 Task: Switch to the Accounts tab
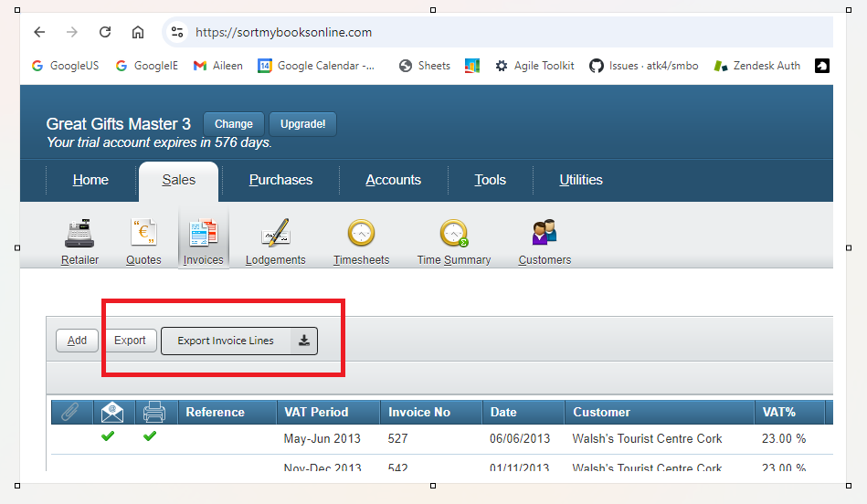click(393, 180)
